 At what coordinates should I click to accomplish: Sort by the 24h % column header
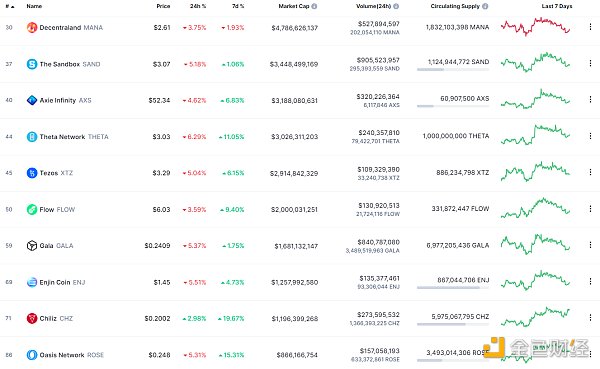[198, 6]
